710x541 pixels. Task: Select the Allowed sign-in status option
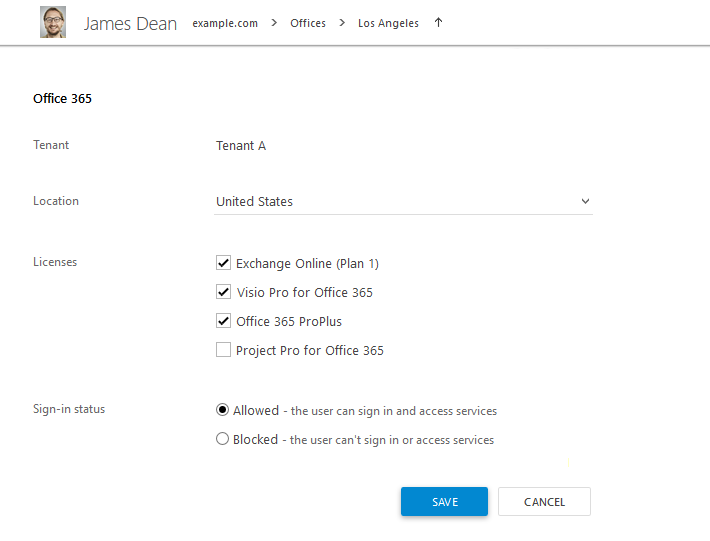tap(222, 410)
